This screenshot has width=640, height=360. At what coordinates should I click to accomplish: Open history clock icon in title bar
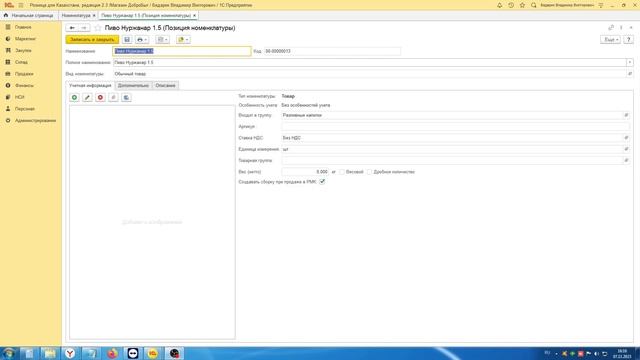click(511, 5)
